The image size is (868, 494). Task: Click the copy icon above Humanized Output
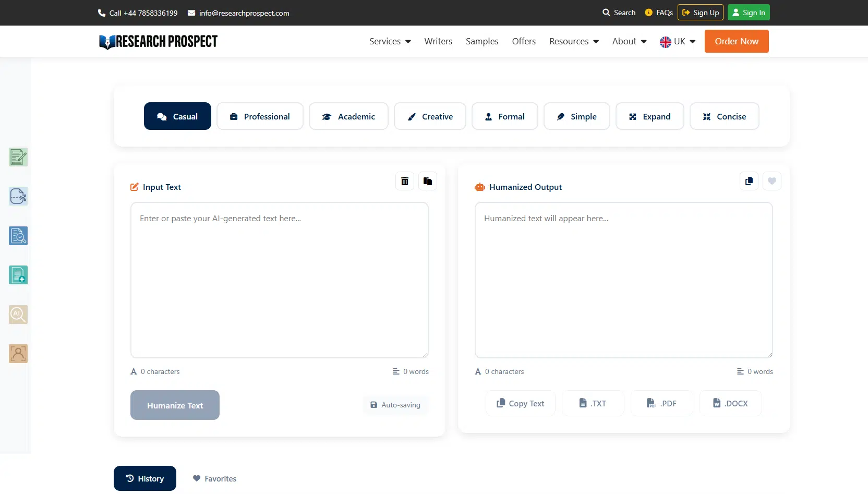(x=749, y=181)
